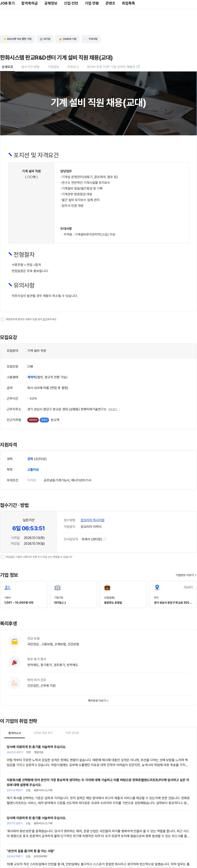Click the 기업구분 building icon
The width and height of the screenshot is (197, 868).
[57, 588]
